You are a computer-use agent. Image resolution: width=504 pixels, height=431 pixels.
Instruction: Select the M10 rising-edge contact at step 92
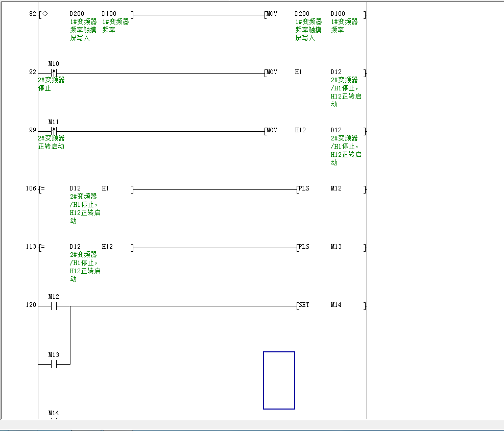[54, 73]
